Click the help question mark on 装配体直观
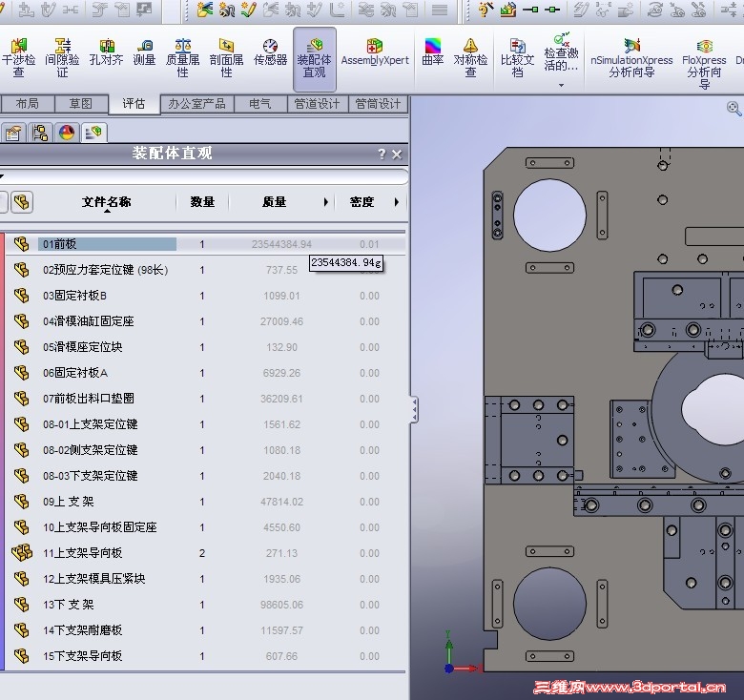The width and height of the screenshot is (744, 700). (382, 154)
